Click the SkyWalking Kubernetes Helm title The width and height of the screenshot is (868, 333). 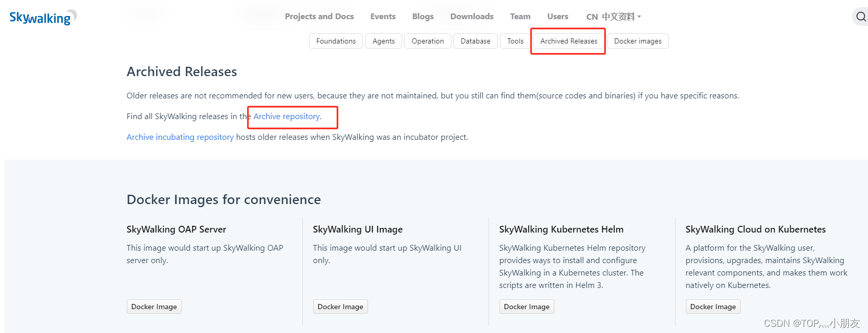pos(561,229)
